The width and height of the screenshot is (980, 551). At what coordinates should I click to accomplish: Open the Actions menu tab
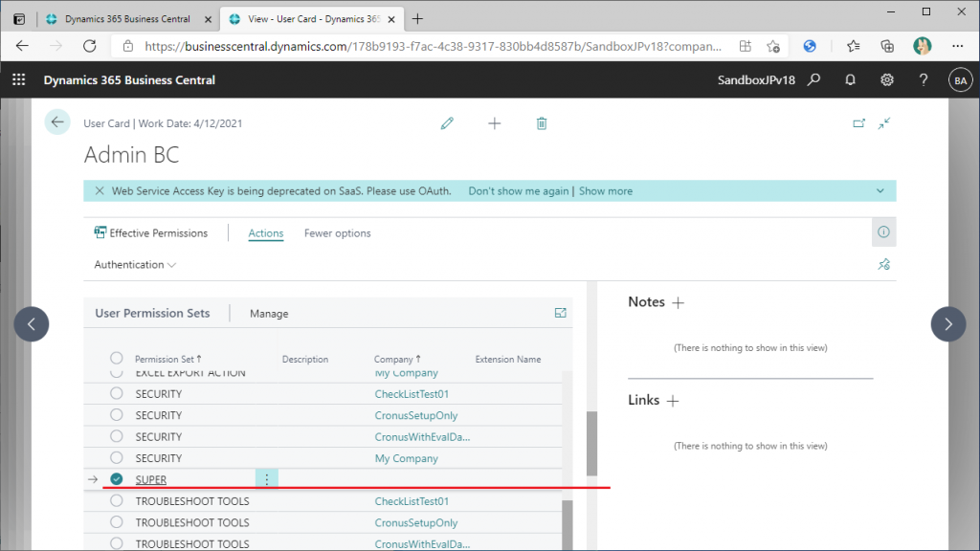tap(266, 233)
